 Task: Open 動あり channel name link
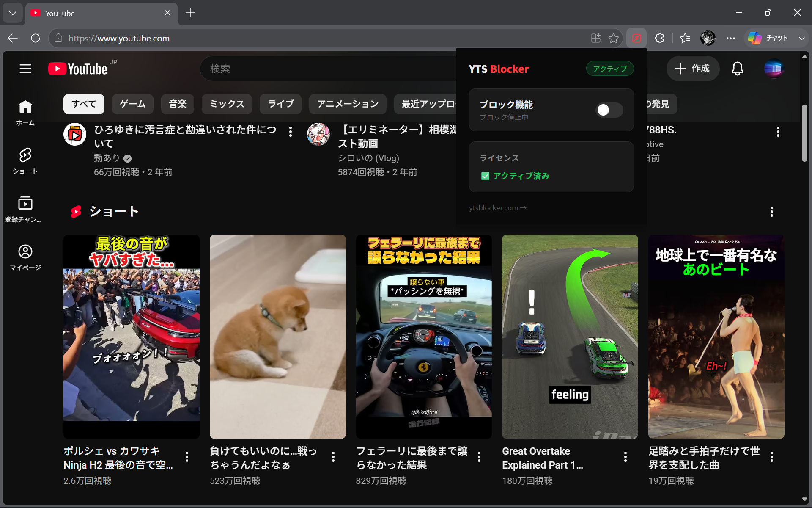point(107,158)
